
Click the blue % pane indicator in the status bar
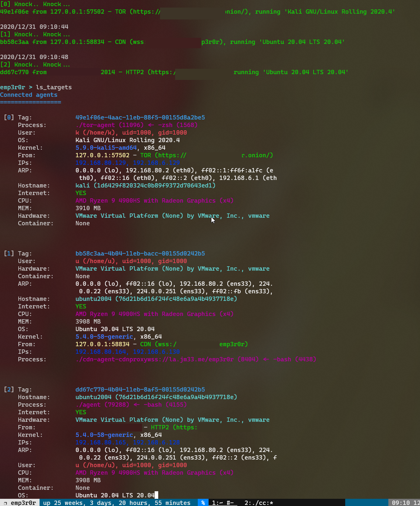pyautogui.click(x=203, y=502)
